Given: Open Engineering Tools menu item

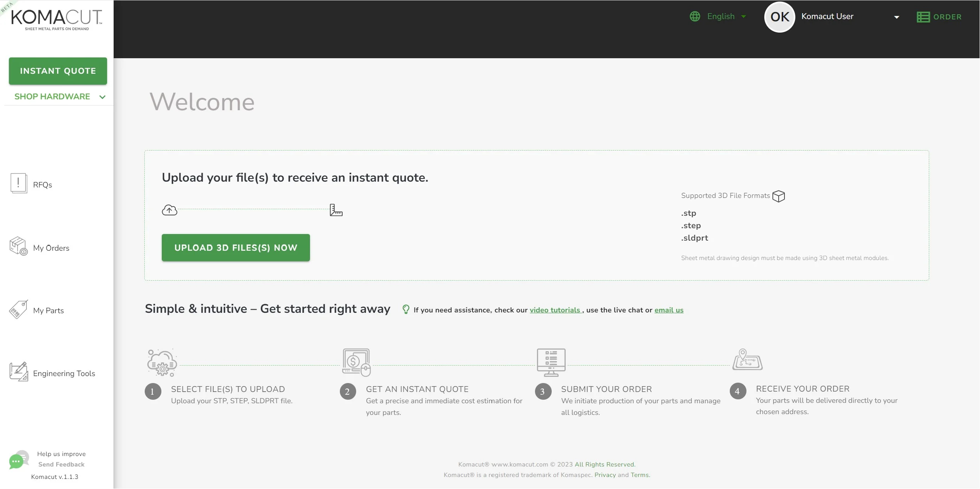Looking at the screenshot, I should click(x=64, y=373).
